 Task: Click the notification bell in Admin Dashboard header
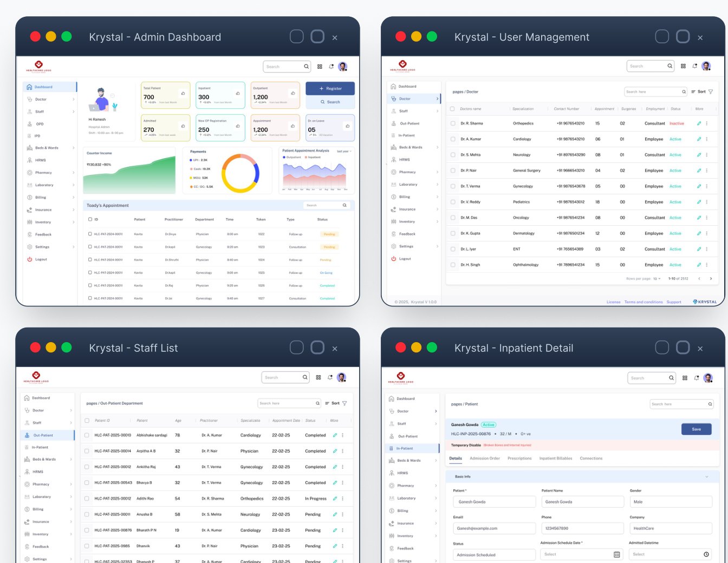click(331, 67)
